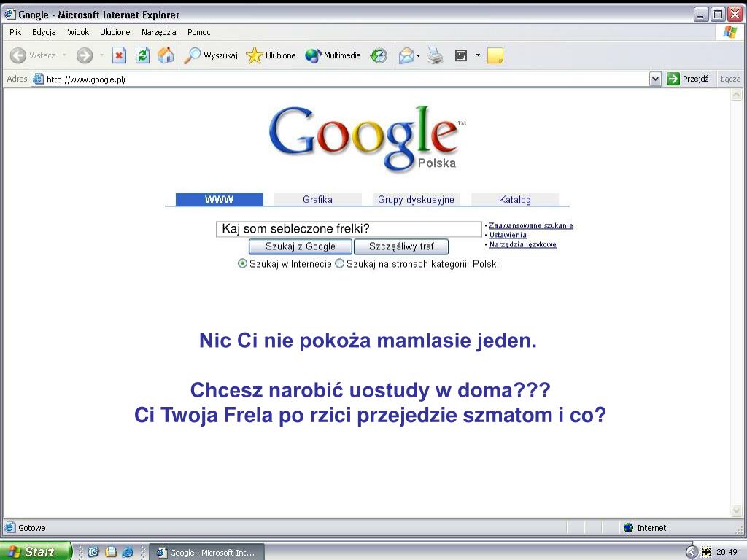Click the Internet zone globe in status bar
The height and width of the screenshot is (560, 747).
click(x=628, y=527)
